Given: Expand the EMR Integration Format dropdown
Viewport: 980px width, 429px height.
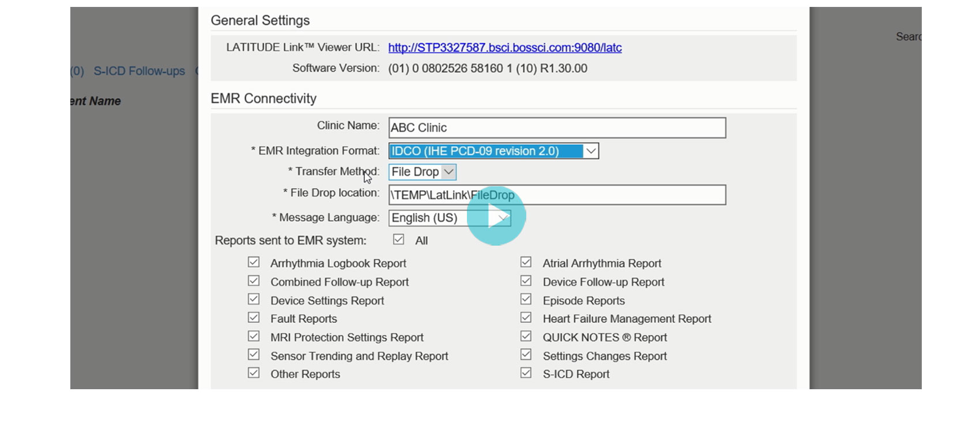Looking at the screenshot, I should pos(590,151).
